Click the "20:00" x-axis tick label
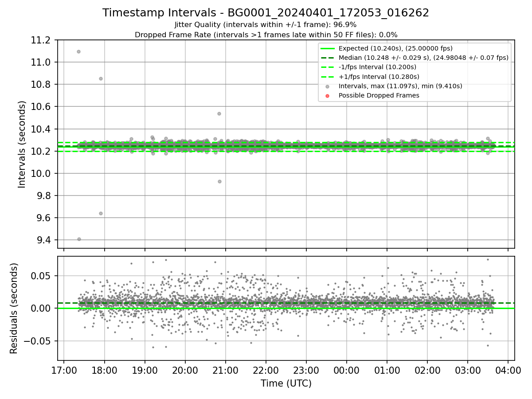 point(185,371)
